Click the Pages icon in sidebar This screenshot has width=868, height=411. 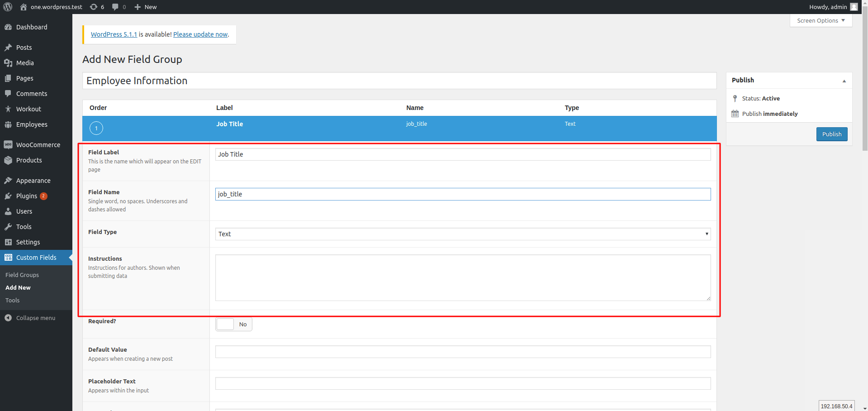[8, 78]
